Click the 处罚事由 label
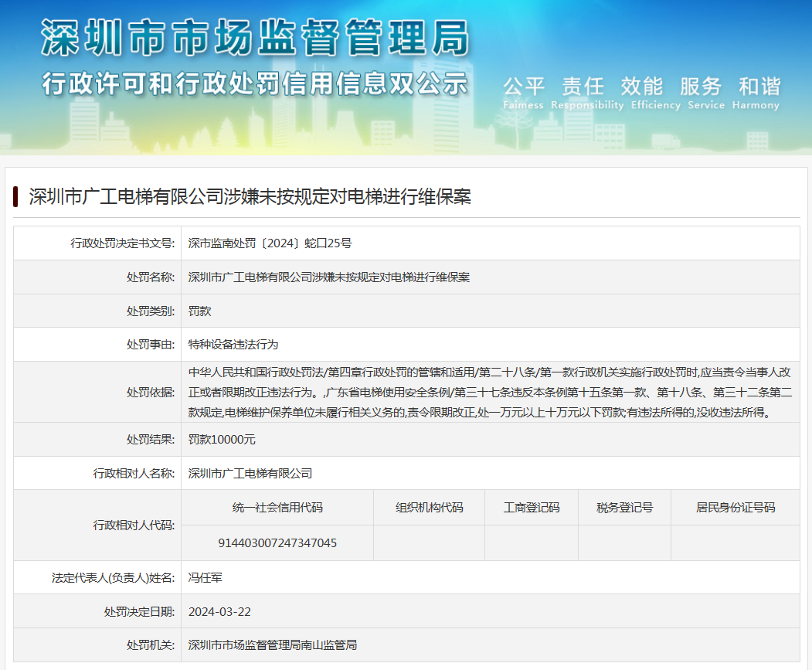 coord(151,345)
